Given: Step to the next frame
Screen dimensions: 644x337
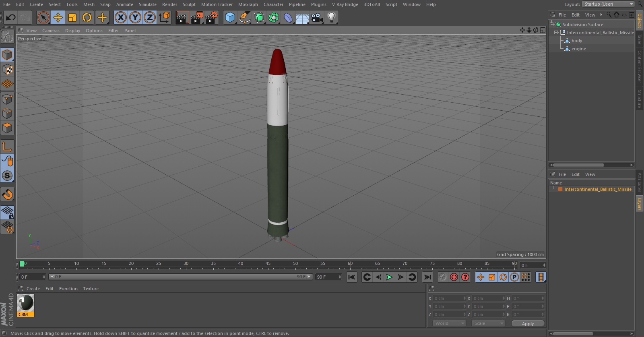Looking at the screenshot, I should click(400, 277).
